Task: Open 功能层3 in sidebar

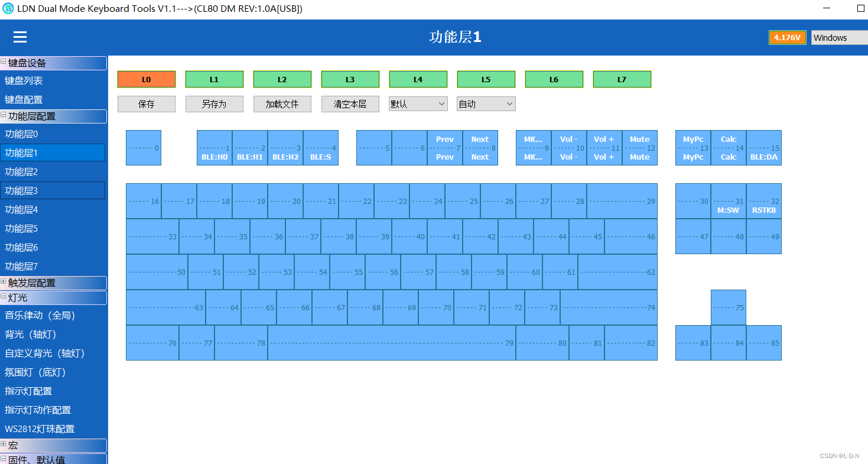Action: (x=53, y=190)
